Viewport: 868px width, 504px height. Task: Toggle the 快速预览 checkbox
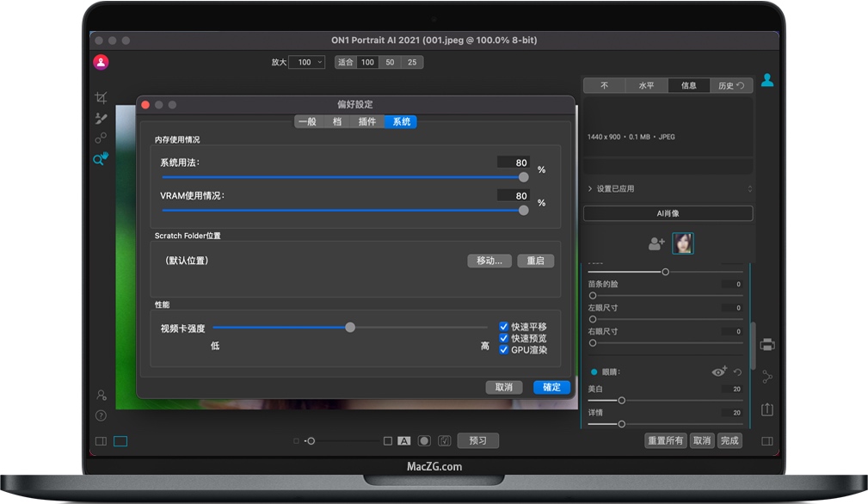(x=504, y=338)
